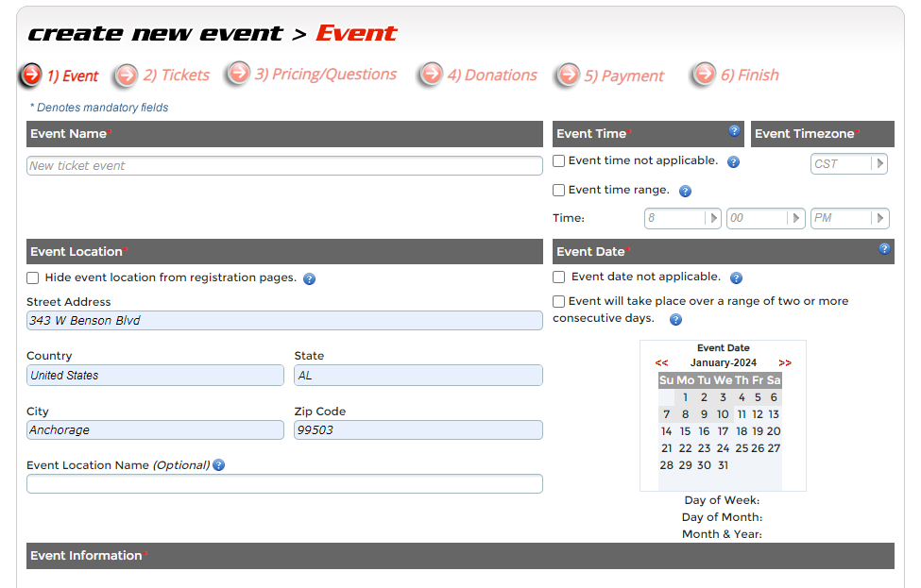
Task: Go to next month in calendar
Action: pyautogui.click(x=785, y=362)
